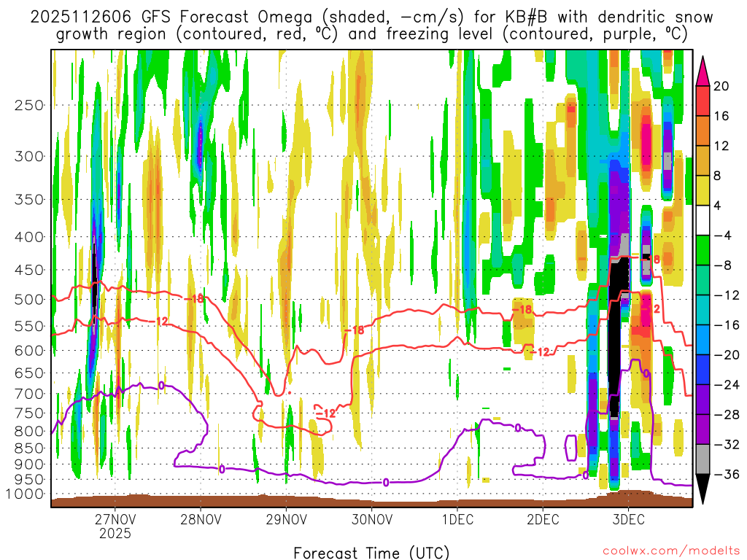Screen dimensions: 747x560
Task: Click the 650 pressure level label
Action: pos(29,373)
